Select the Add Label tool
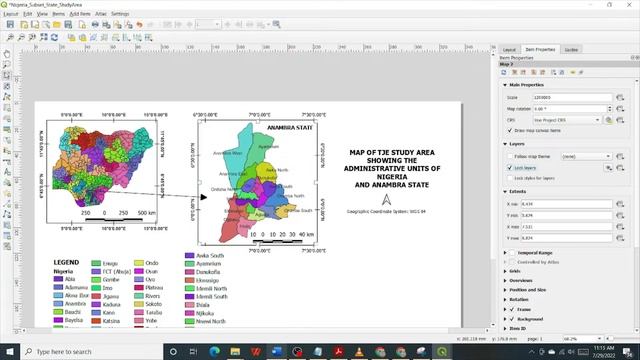The image size is (640, 360). 7,172
